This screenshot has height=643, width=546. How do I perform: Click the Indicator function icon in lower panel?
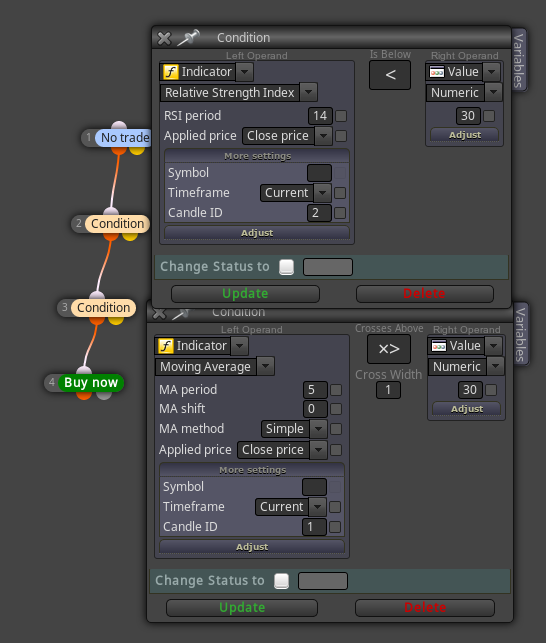pos(166,346)
